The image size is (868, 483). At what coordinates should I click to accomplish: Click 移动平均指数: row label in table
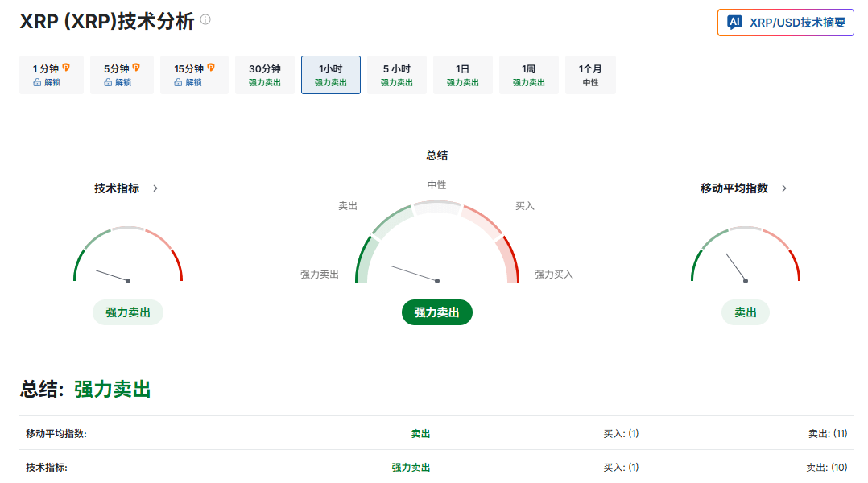[x=56, y=434]
